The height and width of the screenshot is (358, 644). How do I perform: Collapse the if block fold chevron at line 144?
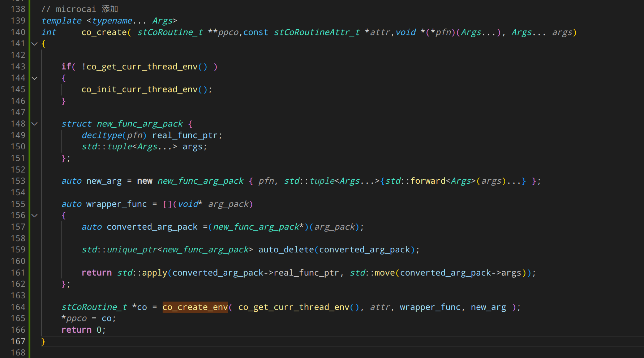point(35,78)
